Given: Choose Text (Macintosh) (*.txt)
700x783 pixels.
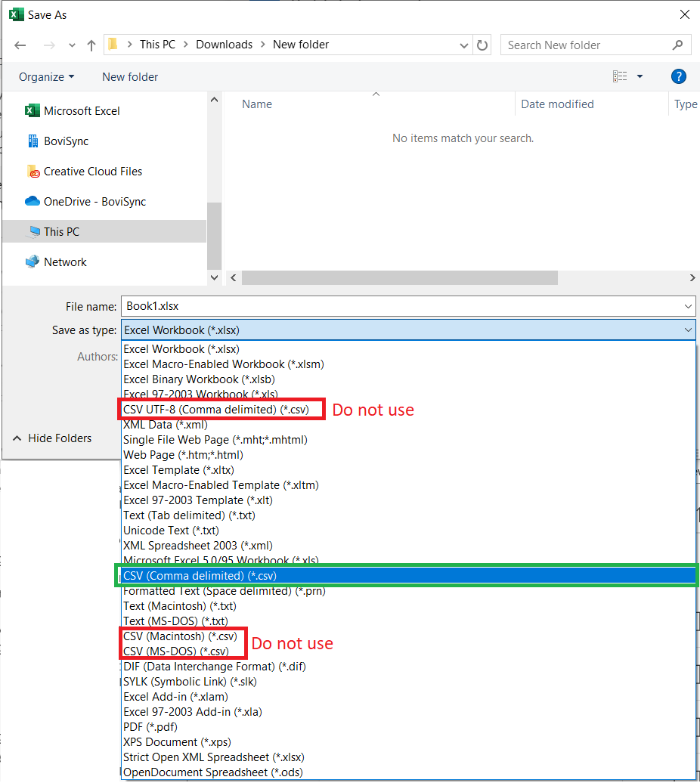Looking at the screenshot, I should point(409,606).
